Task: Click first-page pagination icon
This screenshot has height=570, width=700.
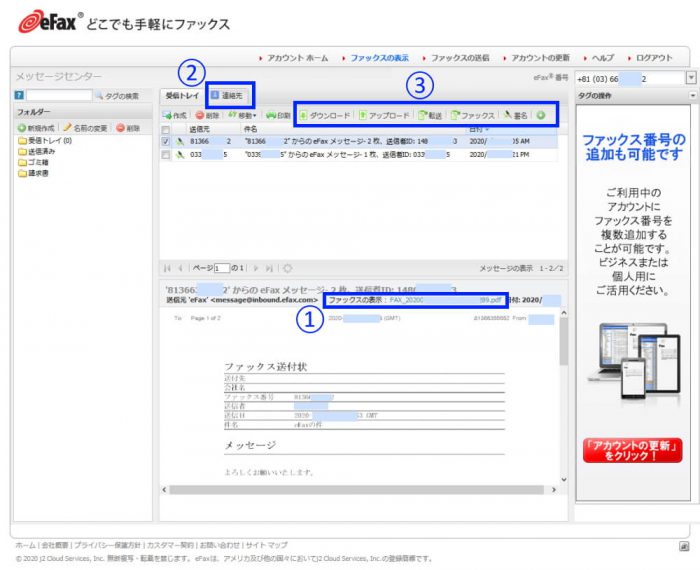Action: 167,268
